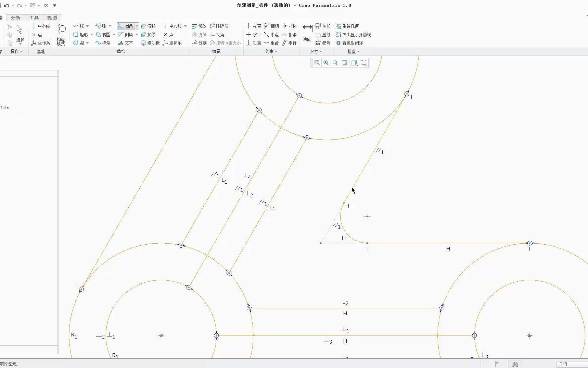Enable Shade Closed Loops (着色封闭环)
The width and height of the screenshot is (588, 368).
(x=349, y=42)
